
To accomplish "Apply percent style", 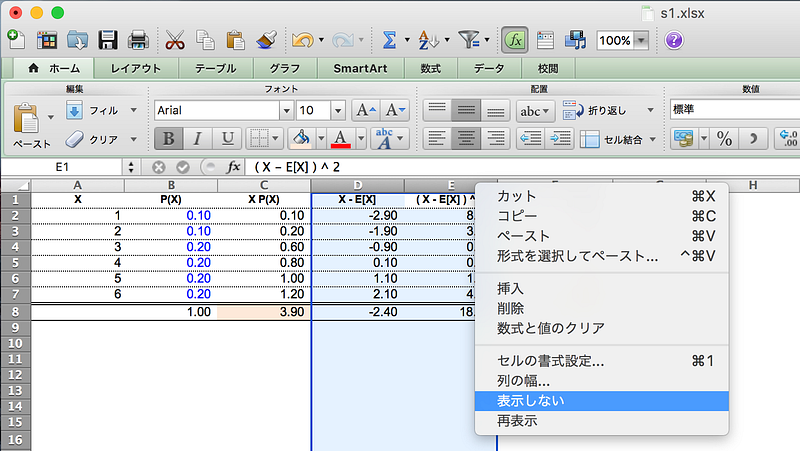I will point(724,139).
